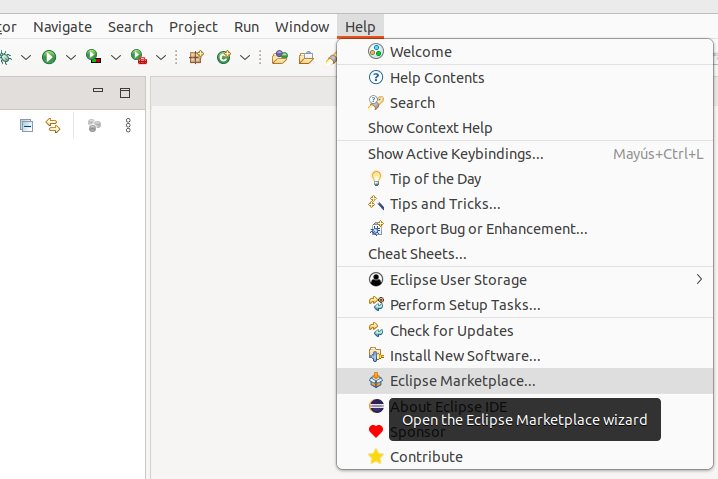Screen dimensions: 718x479
Task: Click the Help Contents question mark icon
Action: click(x=376, y=77)
